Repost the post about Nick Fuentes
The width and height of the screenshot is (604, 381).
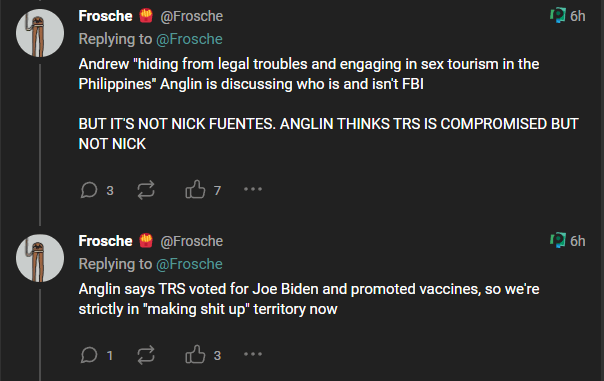146,190
